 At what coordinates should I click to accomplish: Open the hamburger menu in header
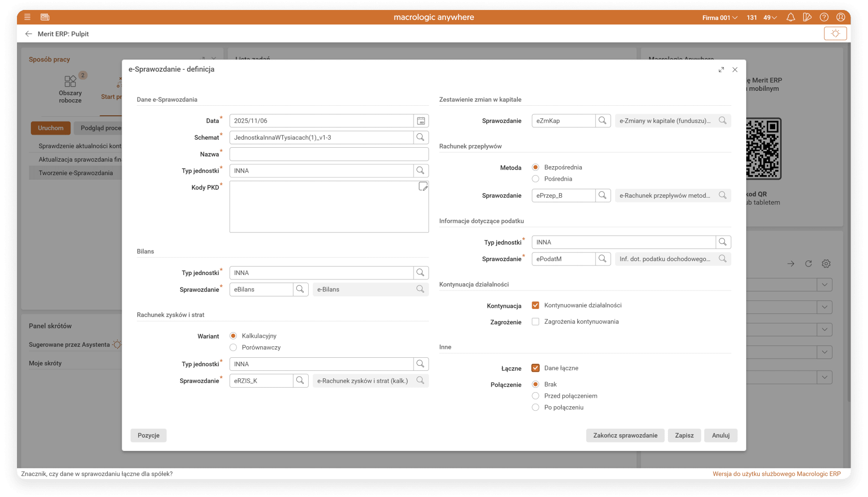[27, 17]
